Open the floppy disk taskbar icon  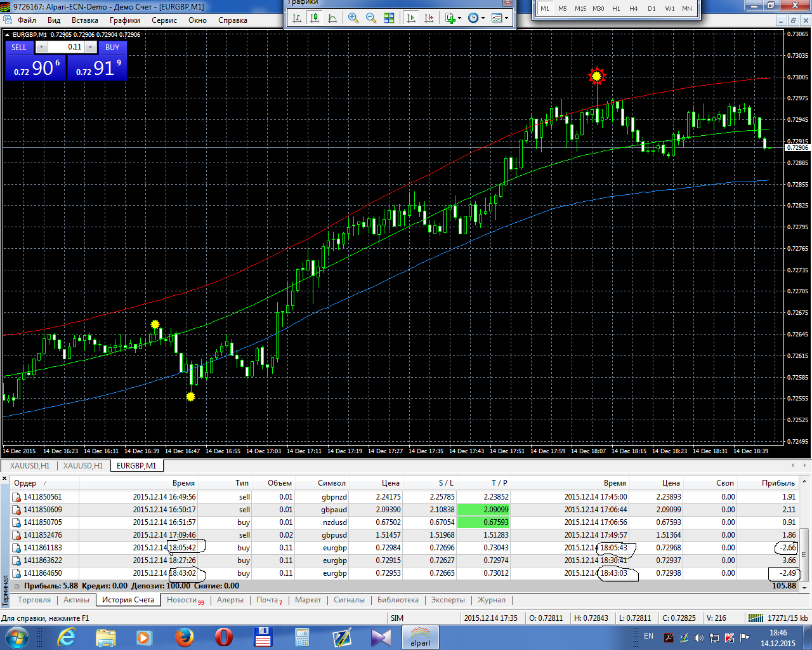(x=263, y=637)
